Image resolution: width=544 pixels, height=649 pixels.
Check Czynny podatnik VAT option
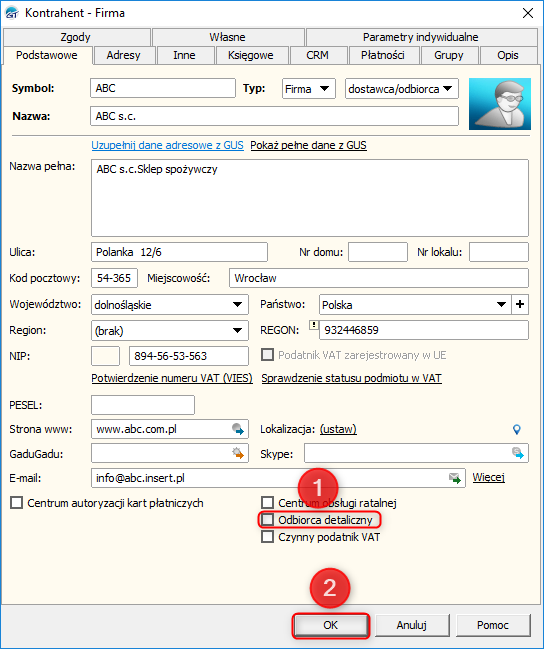click(x=267, y=537)
